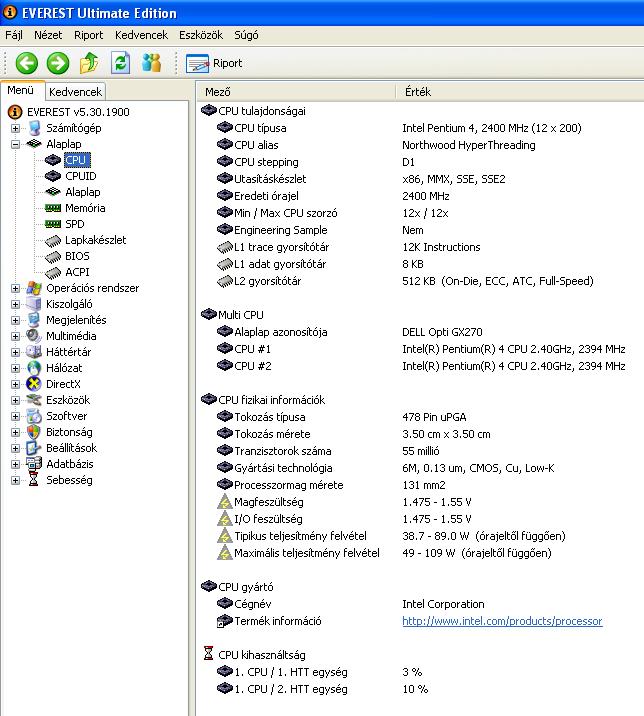The height and width of the screenshot is (716, 644).
Task: Select CPU chip icon in tree
Action: point(53,160)
